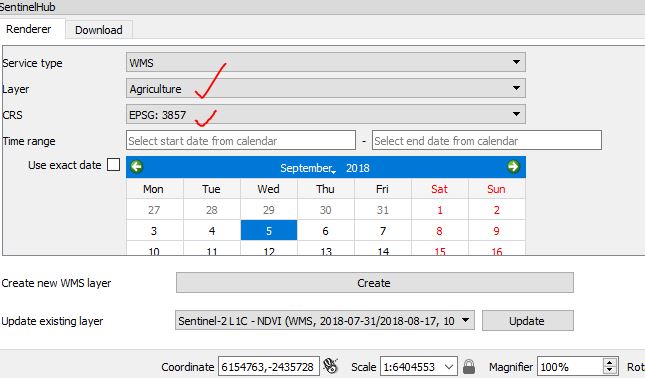The height and width of the screenshot is (378, 645).
Task: Go to next month with green right arrow
Action: pyautogui.click(x=513, y=167)
